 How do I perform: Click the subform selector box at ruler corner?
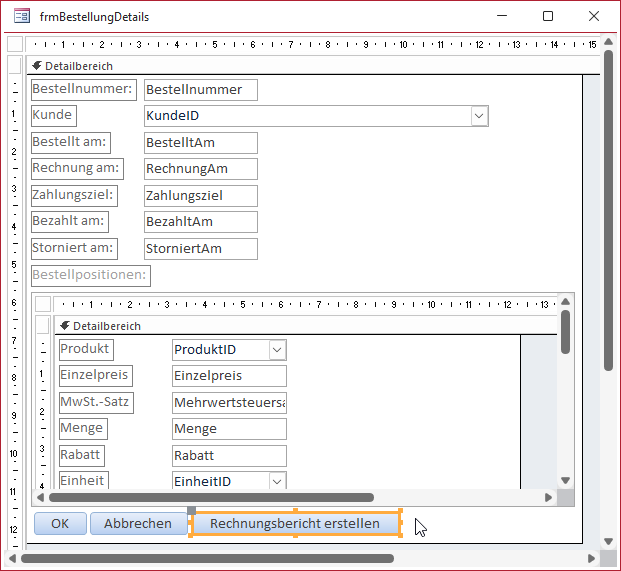pos(42,304)
